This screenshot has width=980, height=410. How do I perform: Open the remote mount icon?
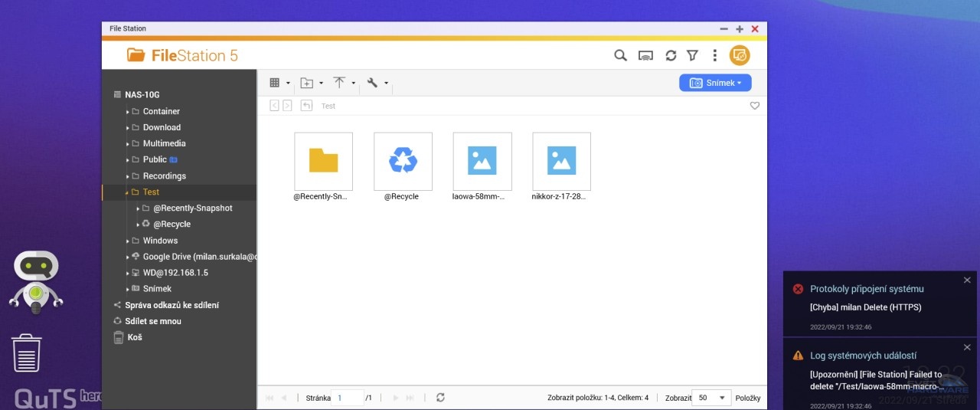click(645, 55)
